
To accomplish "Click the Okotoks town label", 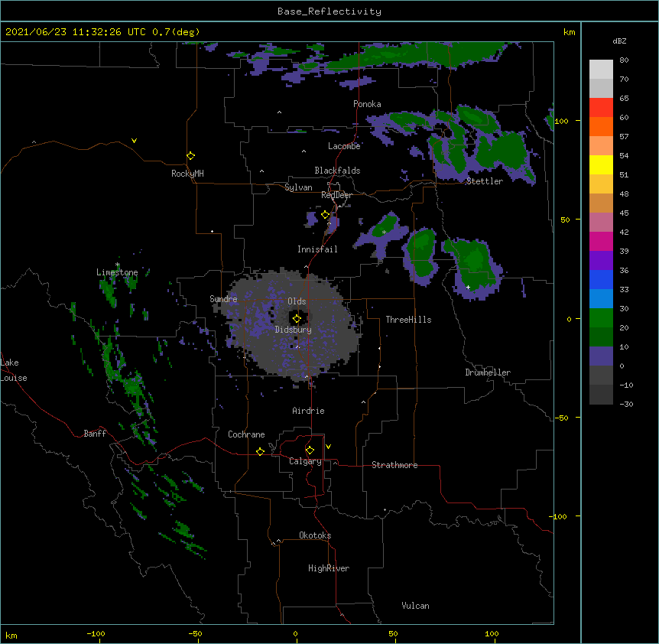I will [x=315, y=535].
